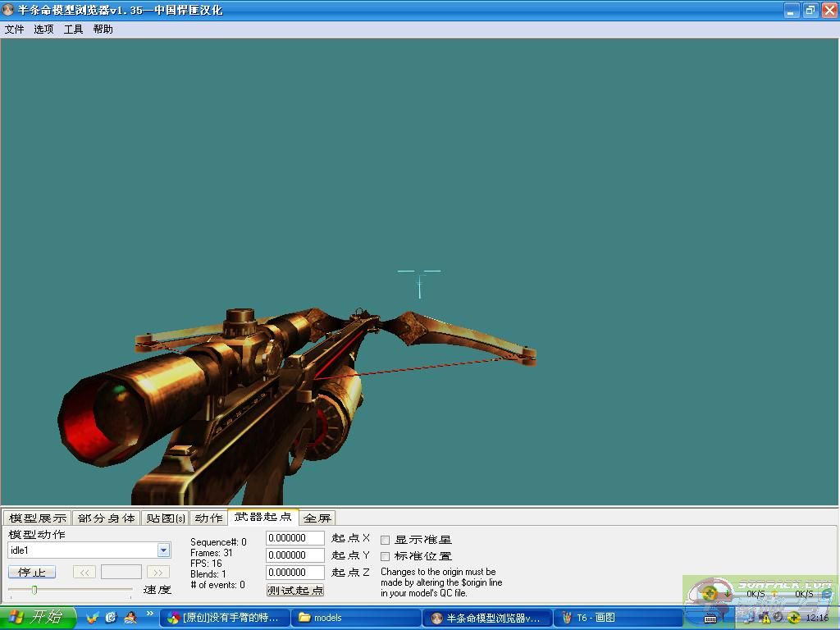The image size is (840, 630).
Task: Open the 工具 menu
Action: click(x=73, y=29)
